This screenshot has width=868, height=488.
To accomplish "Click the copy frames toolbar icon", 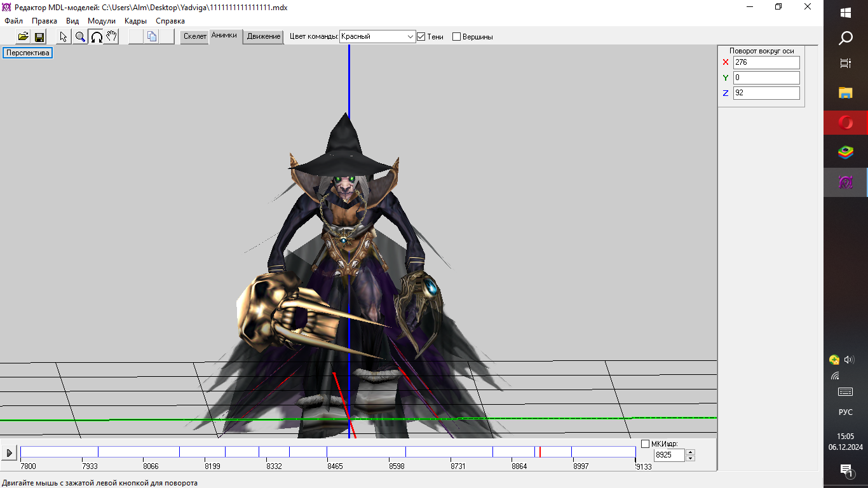I will tap(152, 37).
